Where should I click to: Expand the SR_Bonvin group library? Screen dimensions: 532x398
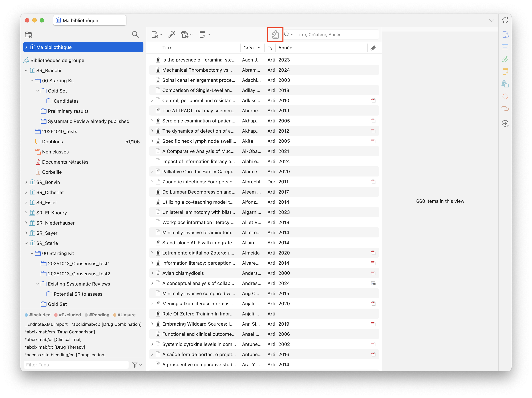pos(27,182)
